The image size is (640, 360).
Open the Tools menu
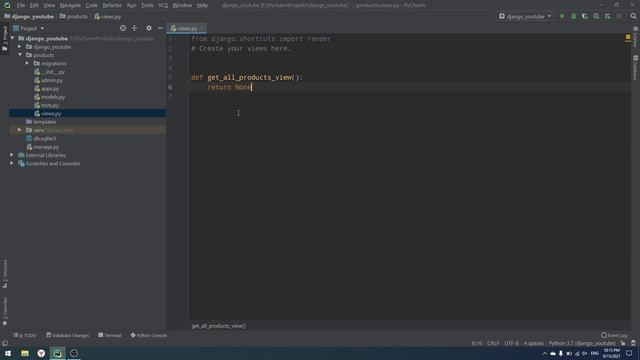click(147, 5)
